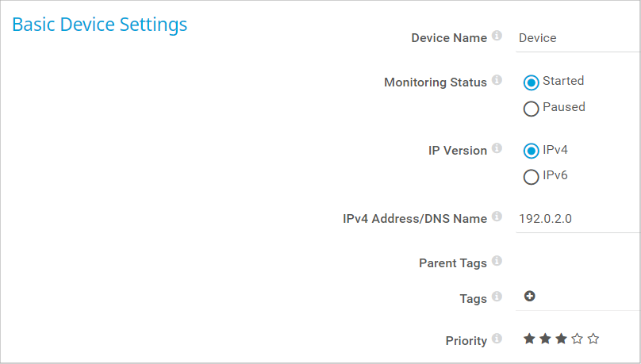Click the Device Name input field
Image resolution: width=641 pixels, height=364 pixels.
[578, 38]
